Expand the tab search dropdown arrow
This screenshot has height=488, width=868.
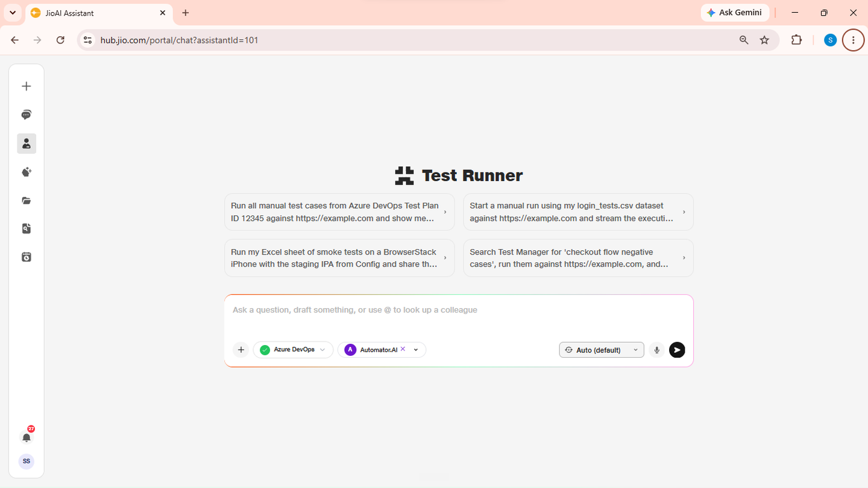click(13, 13)
